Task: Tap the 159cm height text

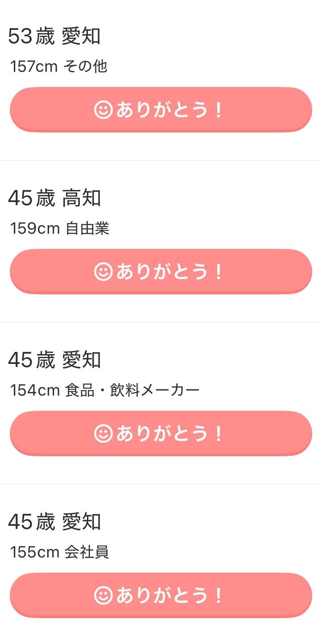Action: tap(35, 229)
